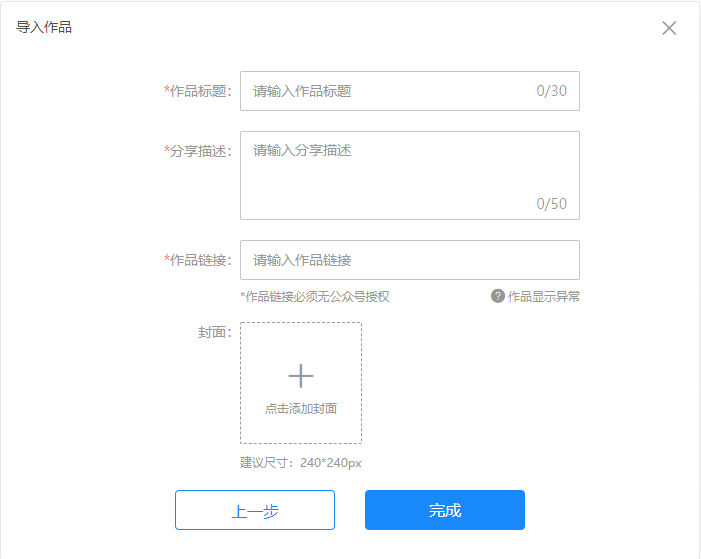Image resolution: width=701 pixels, height=559 pixels.
Task: Click the plus icon to add cover
Action: [301, 376]
